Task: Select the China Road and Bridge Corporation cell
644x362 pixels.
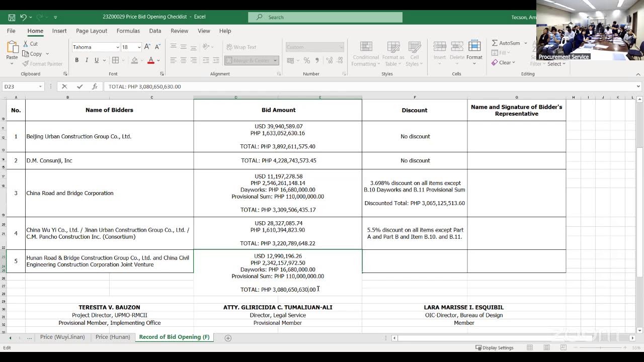Action: click(109, 193)
